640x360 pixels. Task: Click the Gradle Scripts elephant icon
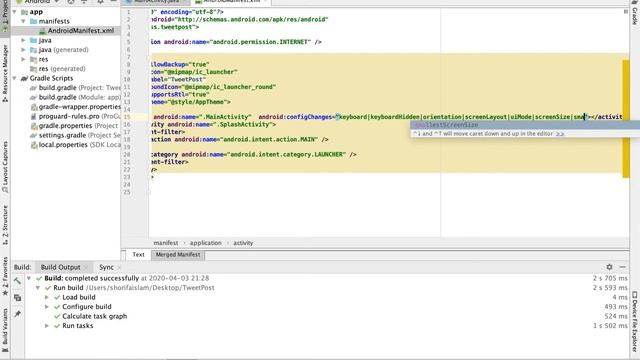pos(24,78)
